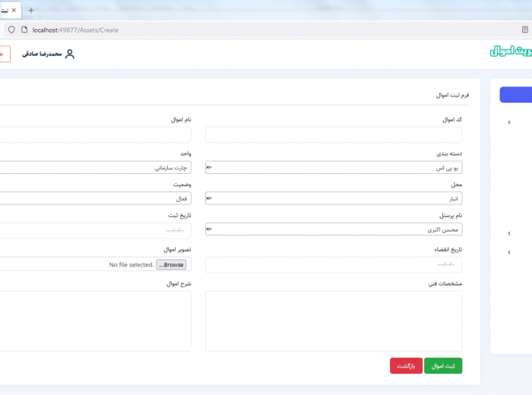Open a new browser tab with the plus button
Image resolution: width=532 pixels, height=395 pixels.
(x=31, y=10)
